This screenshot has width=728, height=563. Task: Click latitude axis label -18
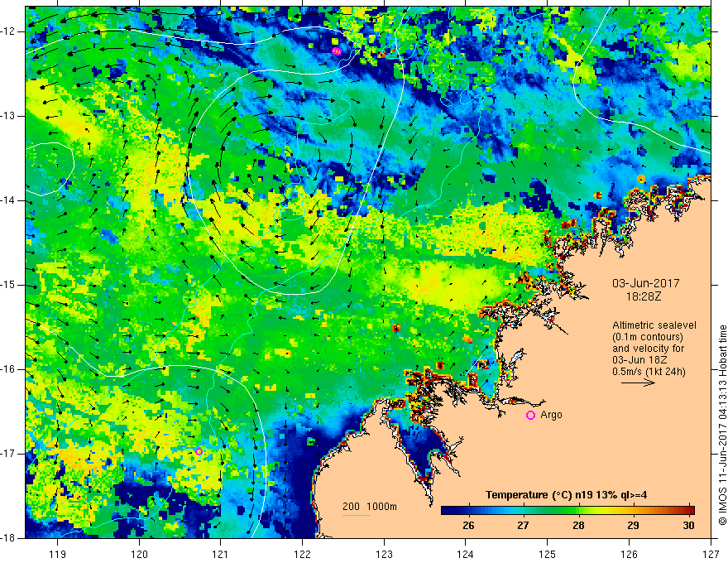[8, 538]
